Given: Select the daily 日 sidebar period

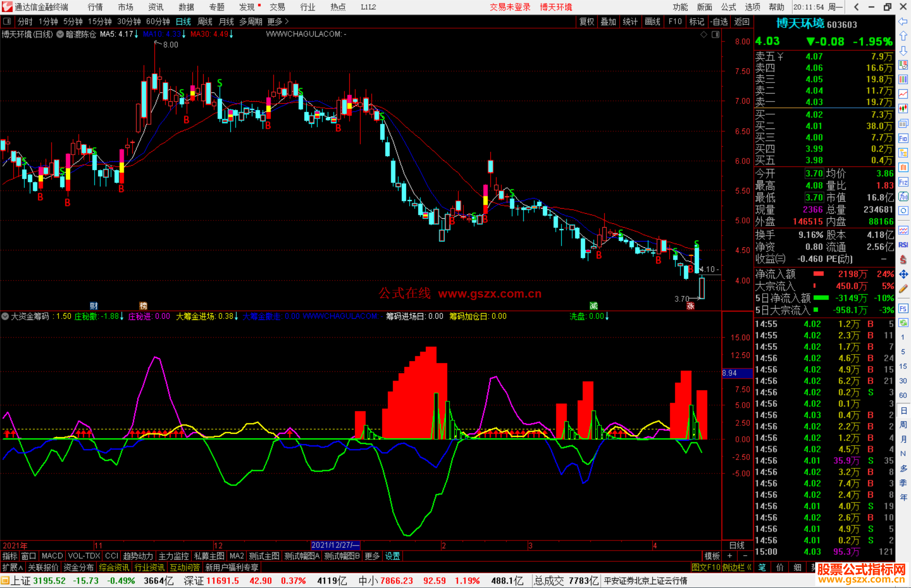Looking at the screenshot, I should 903,411.
